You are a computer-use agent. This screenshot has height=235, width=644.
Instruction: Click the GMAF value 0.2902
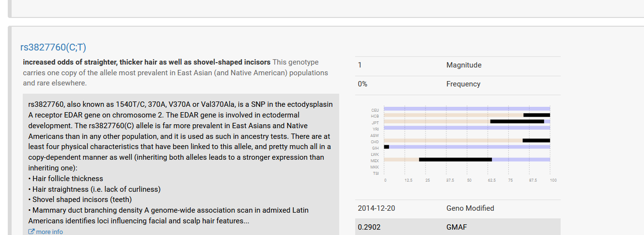pyautogui.click(x=369, y=227)
